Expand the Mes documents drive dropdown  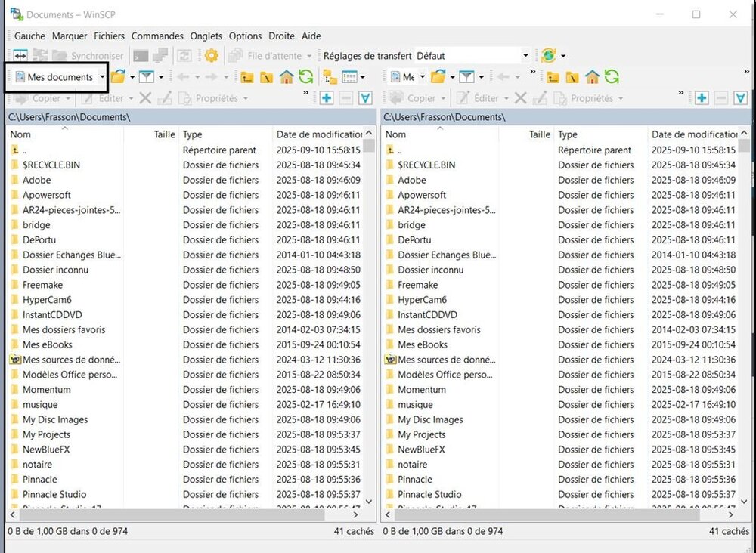click(102, 77)
